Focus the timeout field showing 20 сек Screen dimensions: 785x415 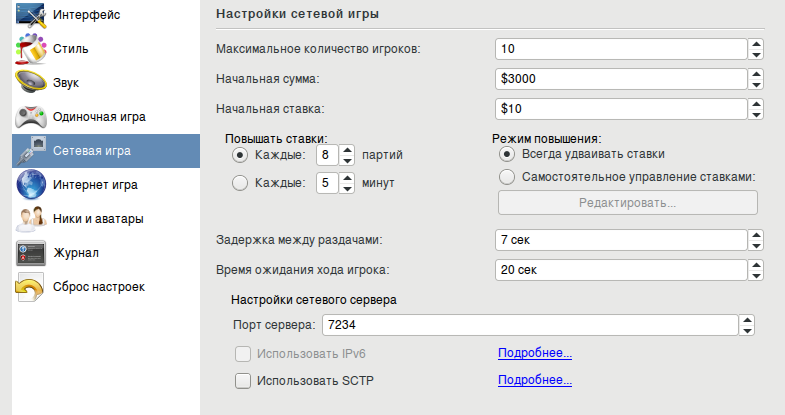tap(621, 270)
